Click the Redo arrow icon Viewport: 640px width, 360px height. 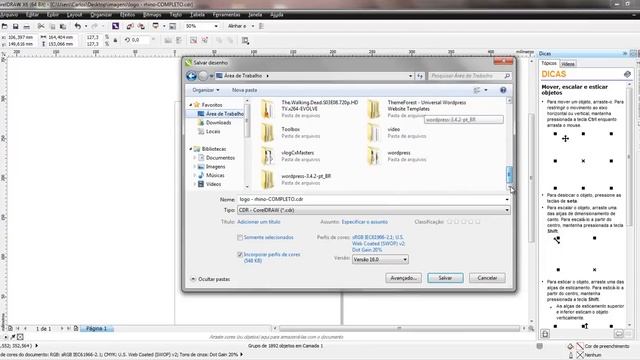(x=94, y=26)
